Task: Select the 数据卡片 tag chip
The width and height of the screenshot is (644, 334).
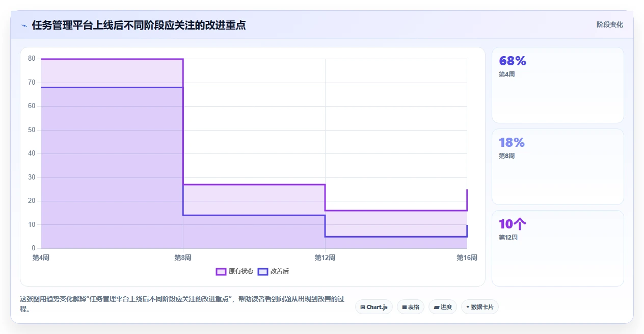Action: [480, 307]
